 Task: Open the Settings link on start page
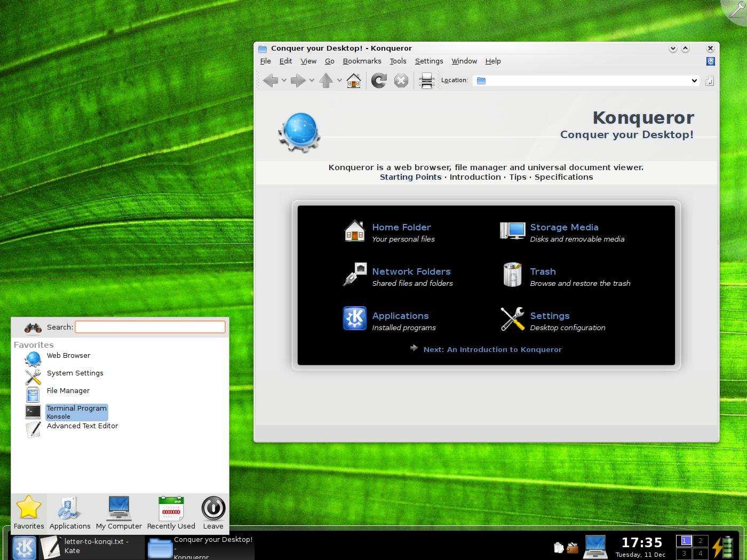(x=550, y=316)
